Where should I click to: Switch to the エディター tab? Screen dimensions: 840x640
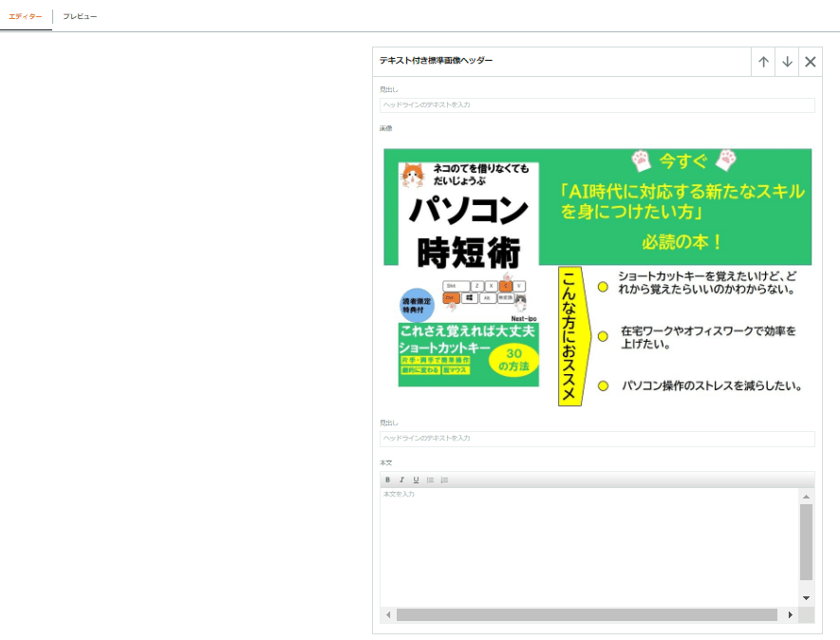pos(26,16)
